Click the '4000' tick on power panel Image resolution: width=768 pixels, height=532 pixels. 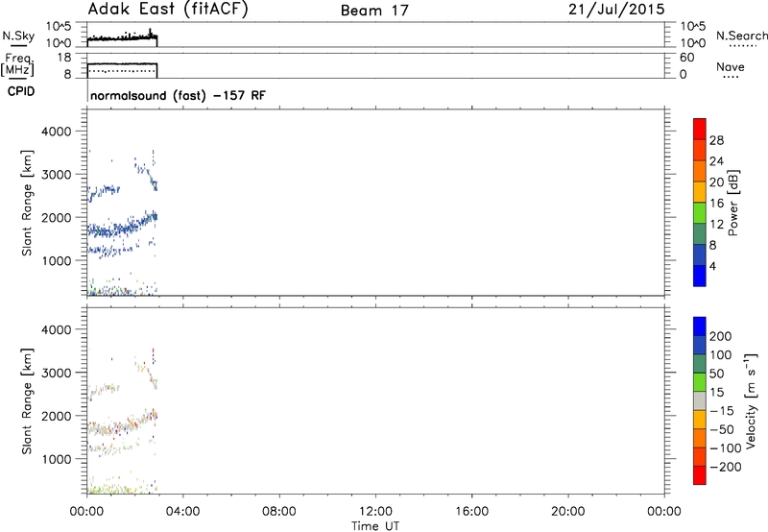[57, 132]
